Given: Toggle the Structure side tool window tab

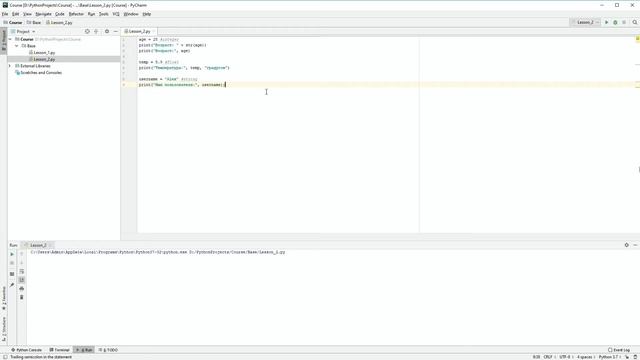Looking at the screenshot, I should tap(4, 329).
